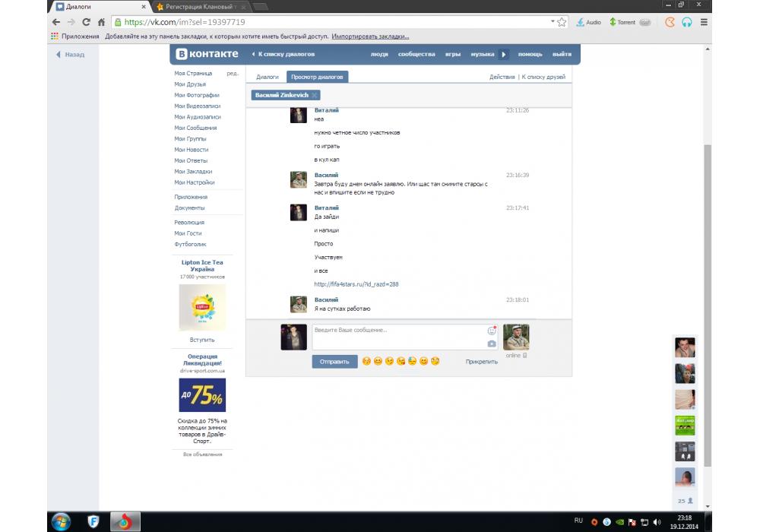Reload the page with browser refresh
Screen dimensions: 760x532
[x=86, y=22]
